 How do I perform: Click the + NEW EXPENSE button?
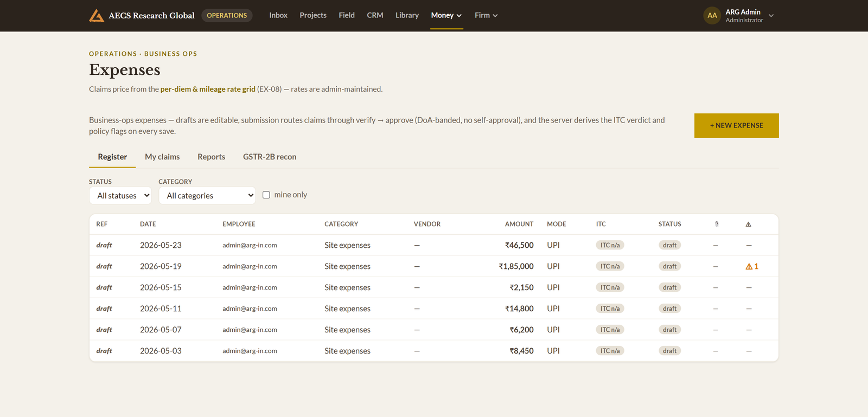pos(736,125)
